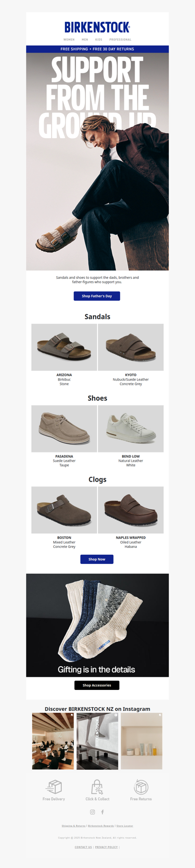
Task: Select the Pasadena shoe product image
Action: click(64, 429)
